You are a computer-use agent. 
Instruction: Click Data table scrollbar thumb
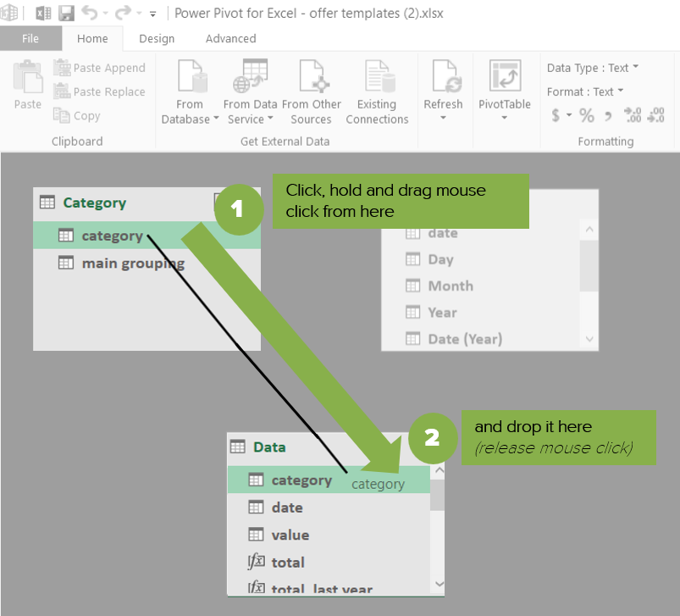point(438,495)
